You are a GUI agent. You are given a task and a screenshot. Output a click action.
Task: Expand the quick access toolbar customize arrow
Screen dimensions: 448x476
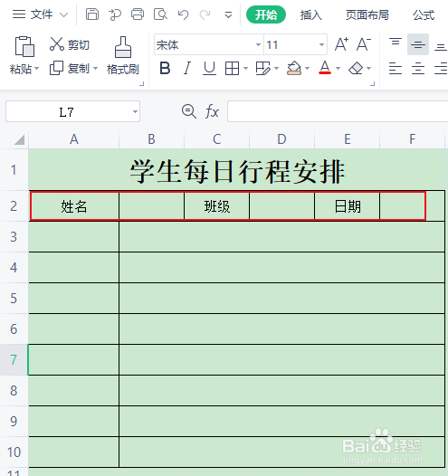click(229, 14)
